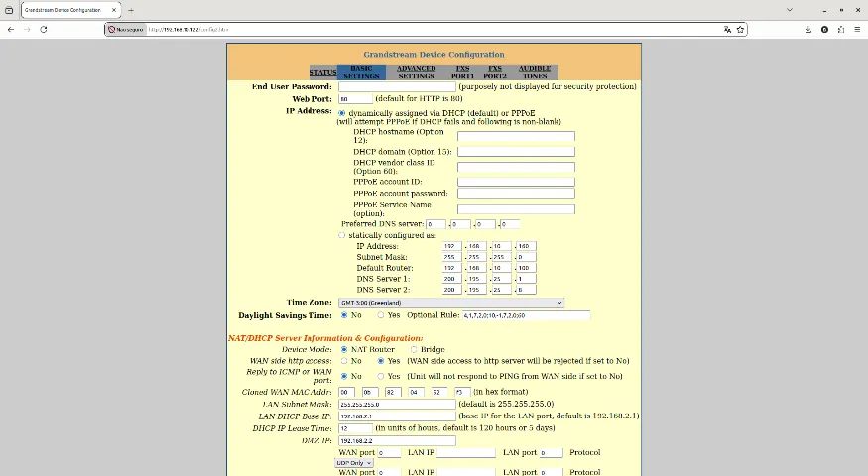Click the End User Password field
868x476 pixels.
397,87
